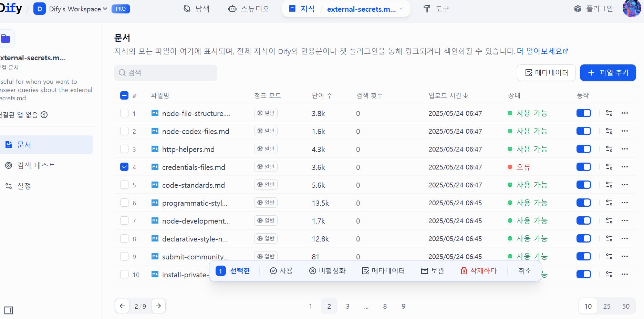Uncheck credentials-files.md checkbox
The width and height of the screenshot is (644, 319).
point(124,167)
